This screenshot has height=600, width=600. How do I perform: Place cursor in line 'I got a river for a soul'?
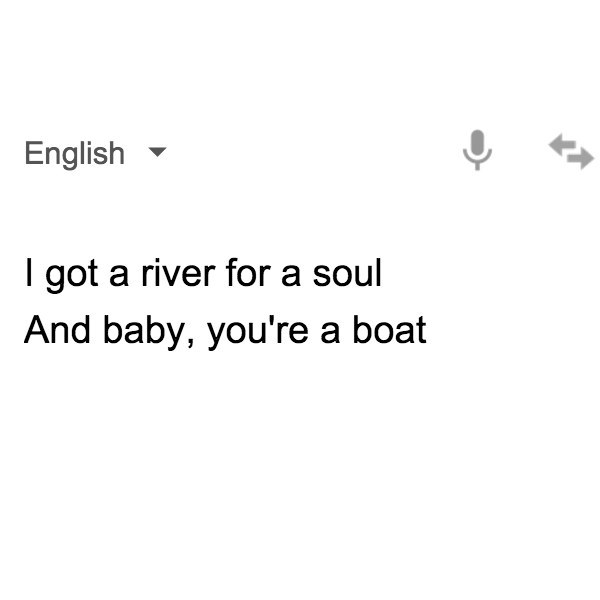[203, 274]
